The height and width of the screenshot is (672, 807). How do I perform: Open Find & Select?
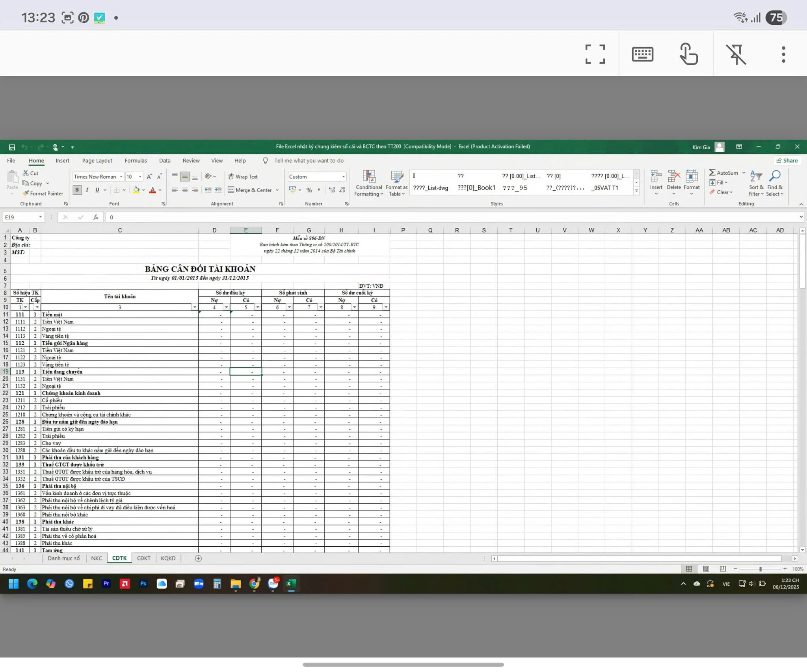[775, 183]
